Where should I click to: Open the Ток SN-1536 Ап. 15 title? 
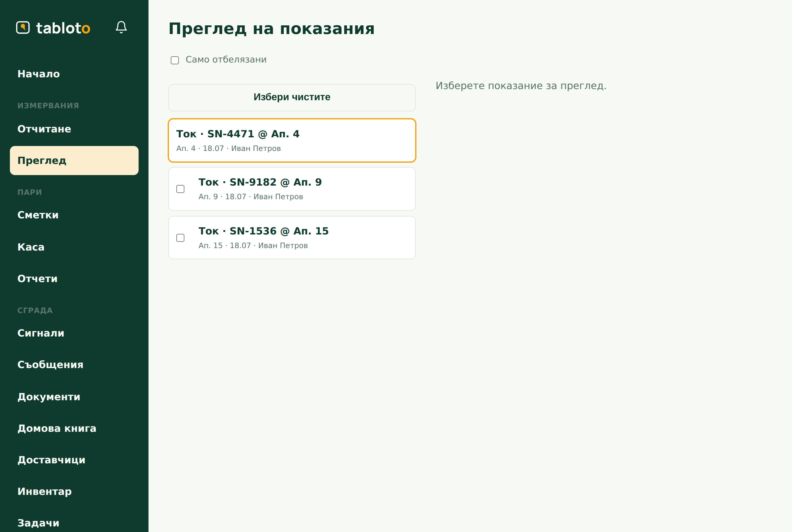[x=263, y=231]
